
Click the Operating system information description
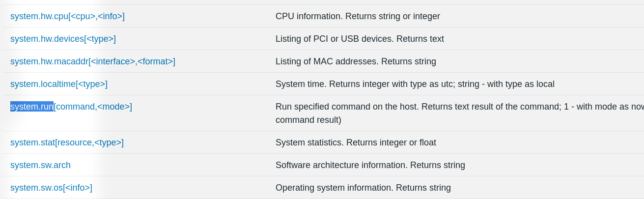click(x=363, y=188)
